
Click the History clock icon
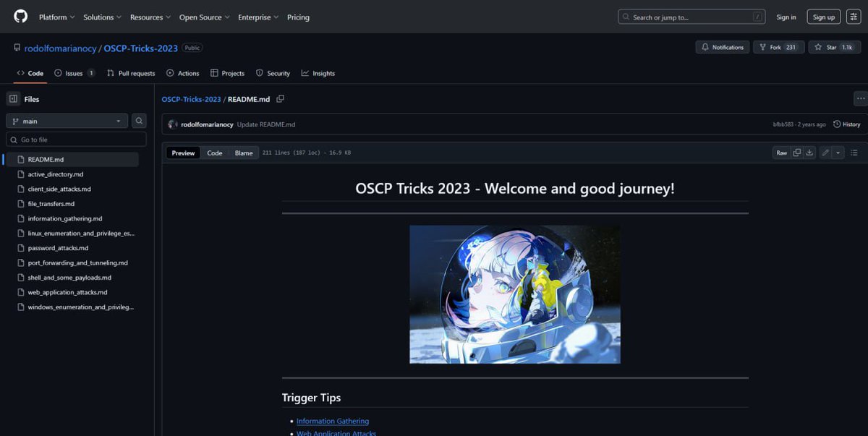pyautogui.click(x=837, y=124)
